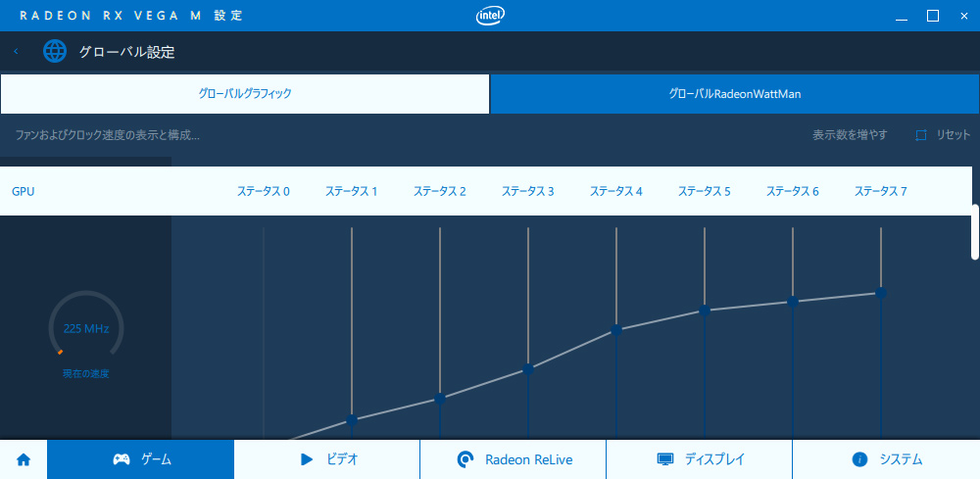Click the ステータス 4 curve point

tap(616, 330)
